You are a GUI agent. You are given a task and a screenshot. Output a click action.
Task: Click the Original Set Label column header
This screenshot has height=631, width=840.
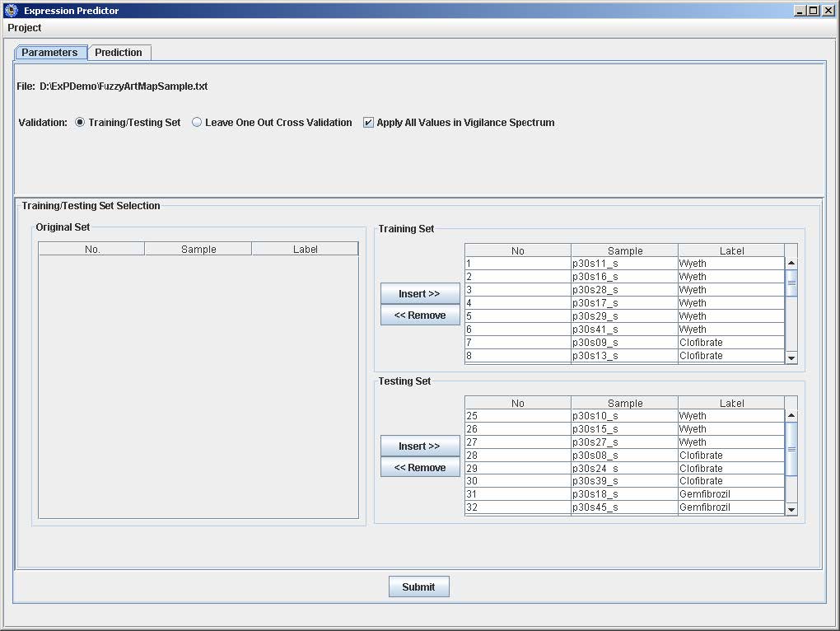pos(305,249)
